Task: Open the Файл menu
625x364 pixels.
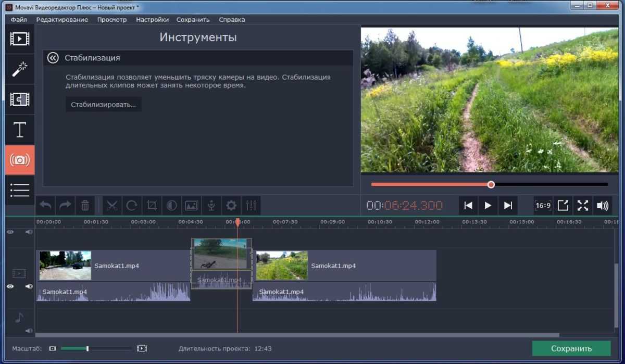Action: (x=19, y=20)
